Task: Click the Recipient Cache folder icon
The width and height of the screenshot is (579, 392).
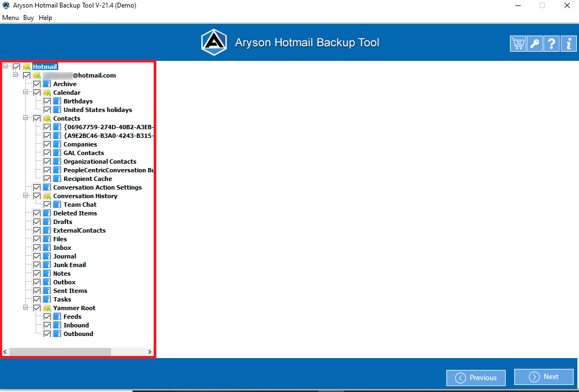Action: (57, 178)
